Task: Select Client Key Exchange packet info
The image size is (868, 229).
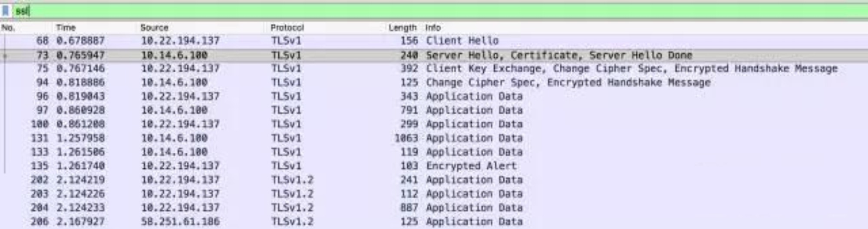Action: [631, 69]
